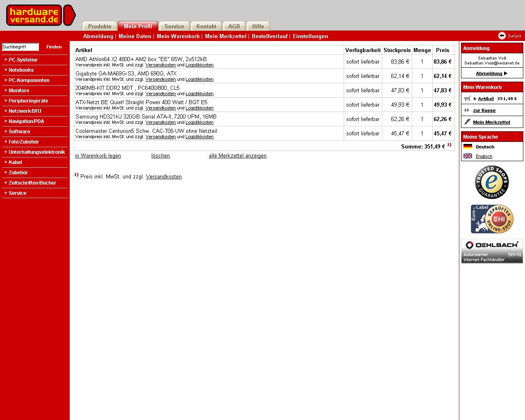Click the hardwareversand.de logo

pos(41,15)
